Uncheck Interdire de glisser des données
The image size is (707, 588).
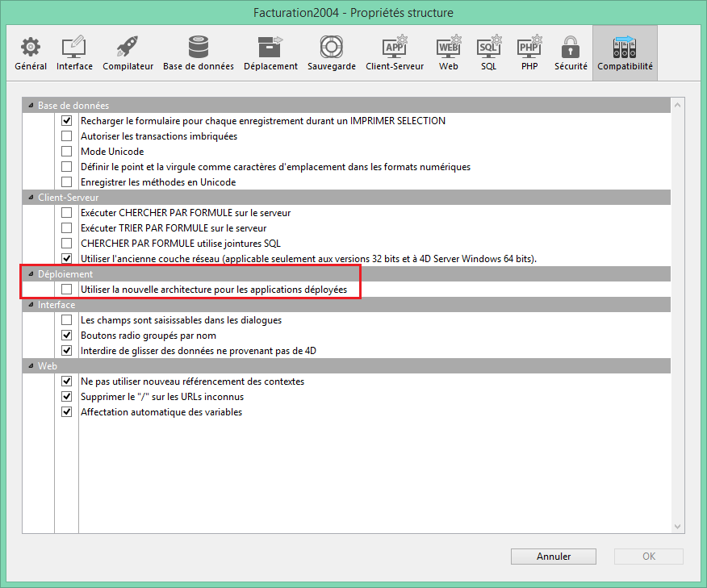tap(67, 351)
